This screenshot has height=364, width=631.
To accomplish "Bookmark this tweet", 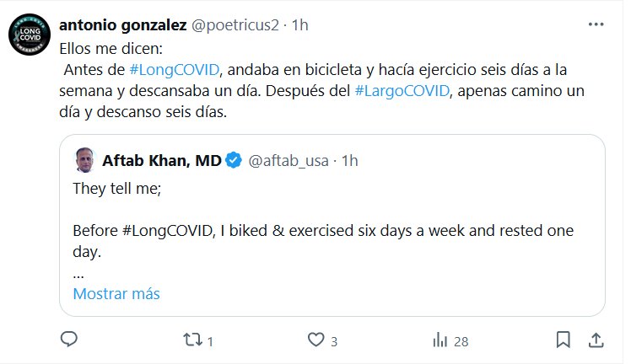I will [563, 340].
